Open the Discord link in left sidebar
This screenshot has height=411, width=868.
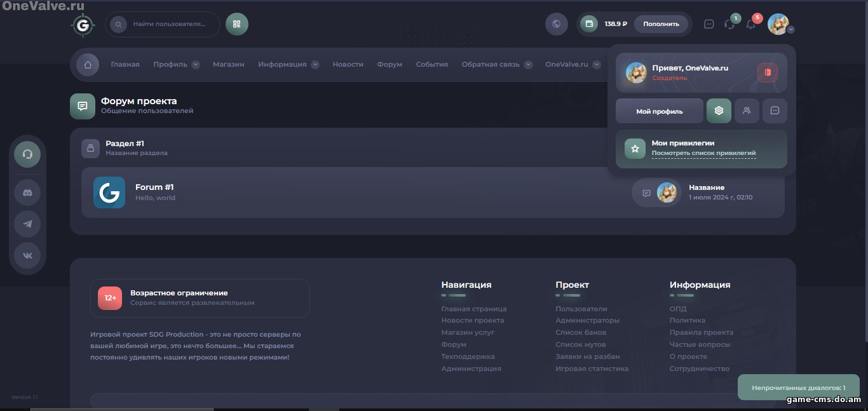27,192
